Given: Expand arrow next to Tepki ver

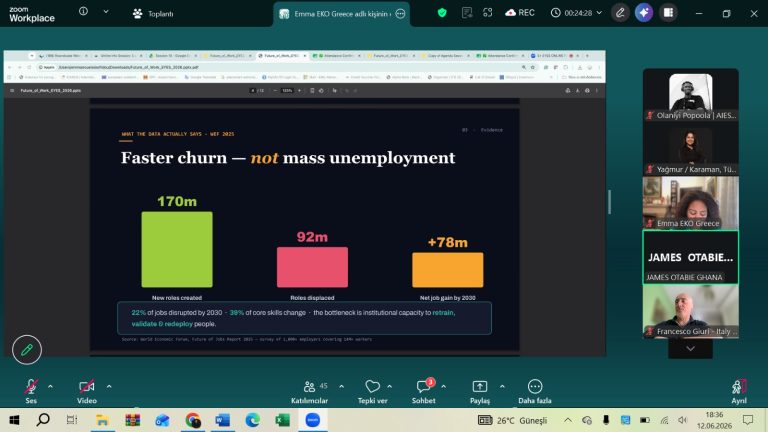Looking at the screenshot, I should 390,386.
